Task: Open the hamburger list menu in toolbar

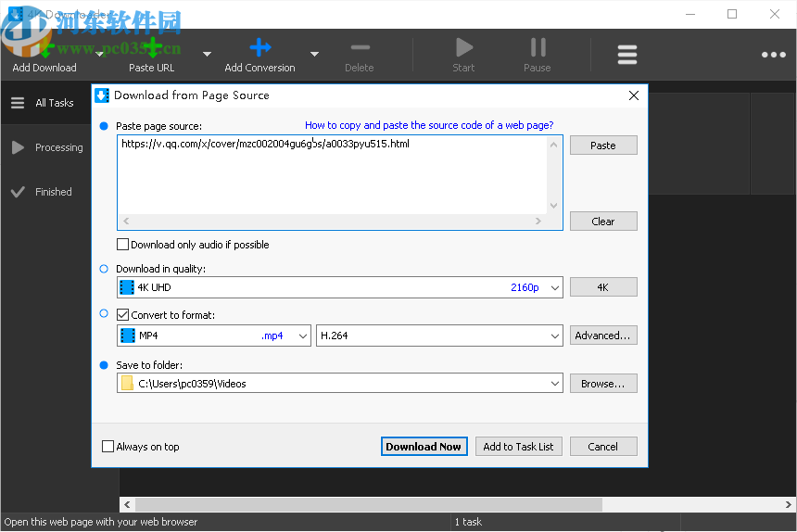Action: pos(627,55)
